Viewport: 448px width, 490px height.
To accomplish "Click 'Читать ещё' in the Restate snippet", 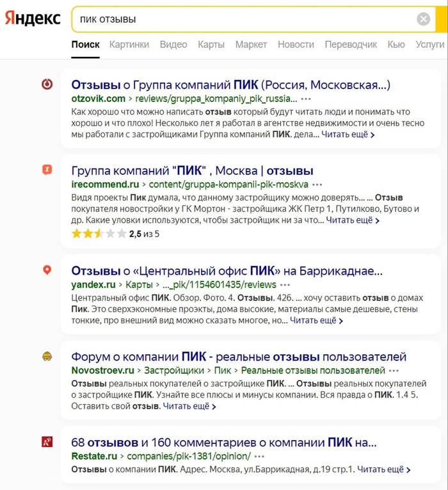I will [384, 470].
